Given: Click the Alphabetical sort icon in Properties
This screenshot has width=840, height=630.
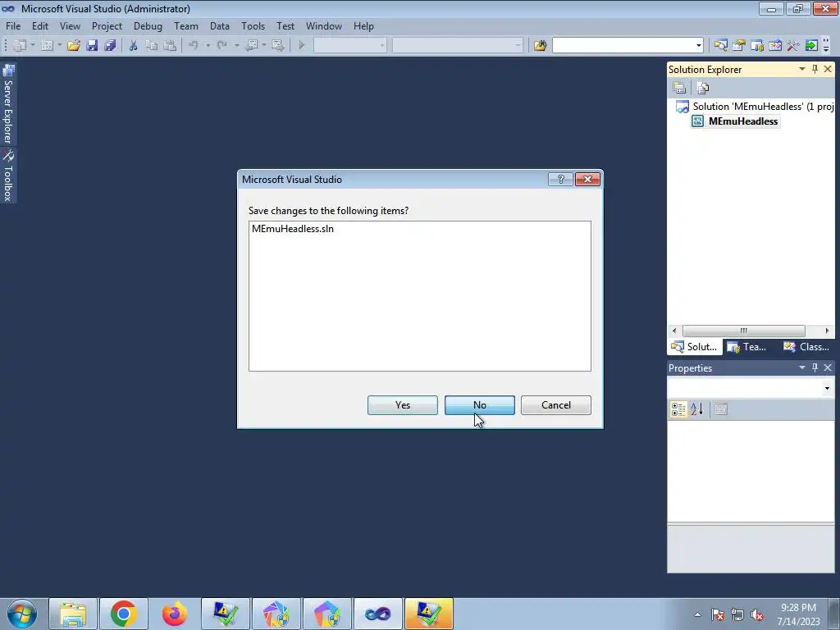Looking at the screenshot, I should 697,409.
